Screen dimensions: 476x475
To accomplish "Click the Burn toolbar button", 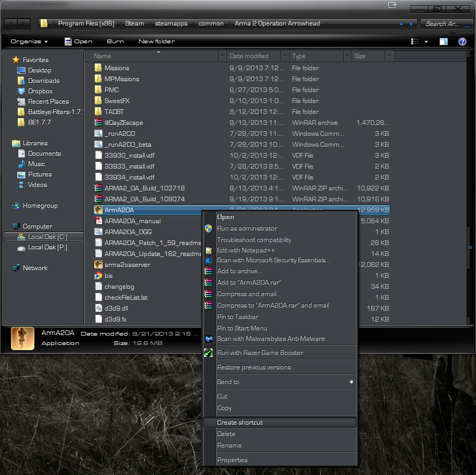I will click(x=116, y=42).
